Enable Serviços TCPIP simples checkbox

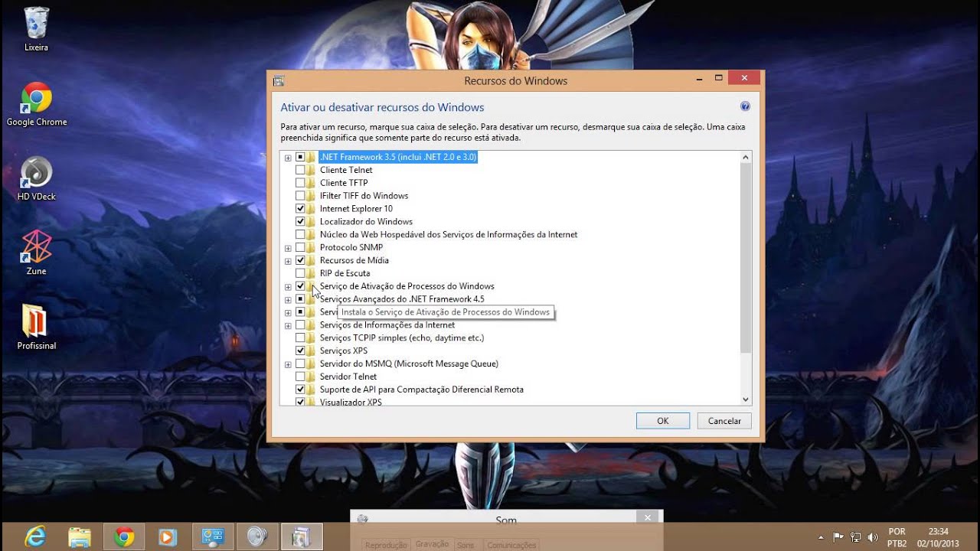pos(300,337)
